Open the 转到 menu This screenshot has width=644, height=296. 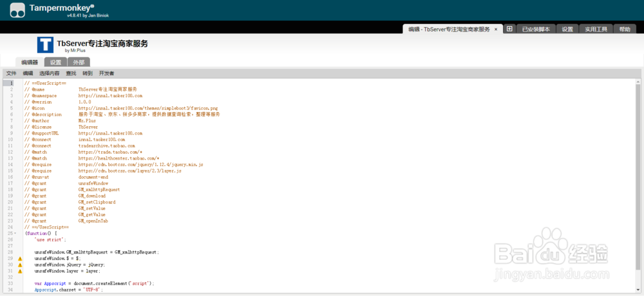[x=88, y=73]
